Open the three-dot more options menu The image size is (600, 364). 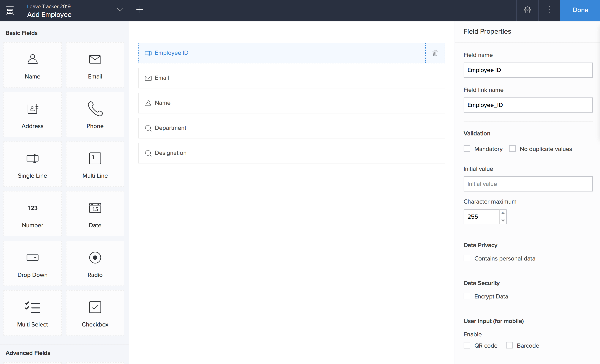tap(549, 10)
